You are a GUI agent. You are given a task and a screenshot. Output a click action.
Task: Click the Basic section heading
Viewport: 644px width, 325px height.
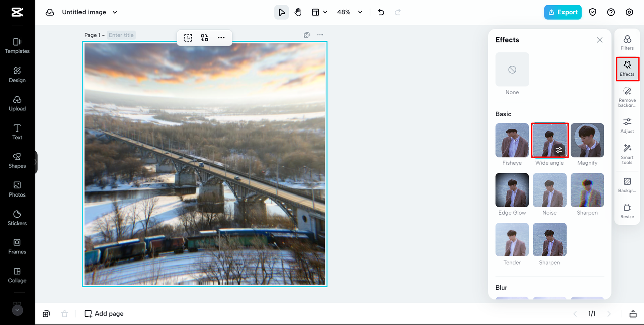(503, 114)
